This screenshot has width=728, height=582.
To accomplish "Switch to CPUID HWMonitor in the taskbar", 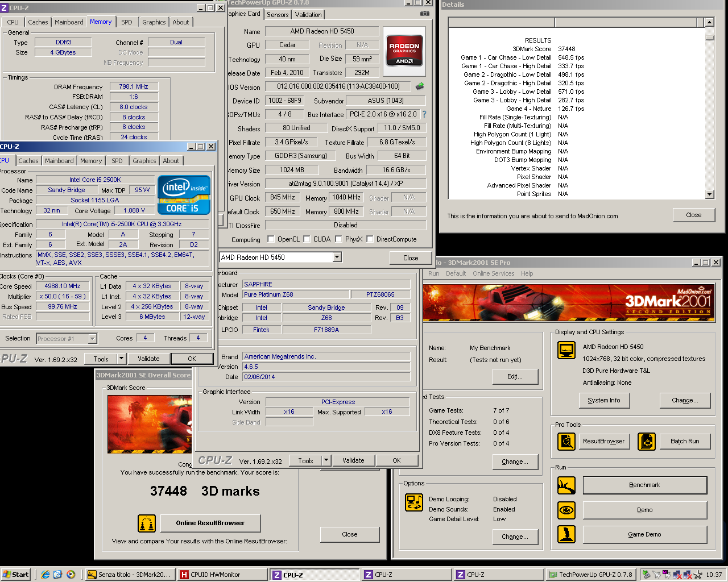I will pos(222,575).
